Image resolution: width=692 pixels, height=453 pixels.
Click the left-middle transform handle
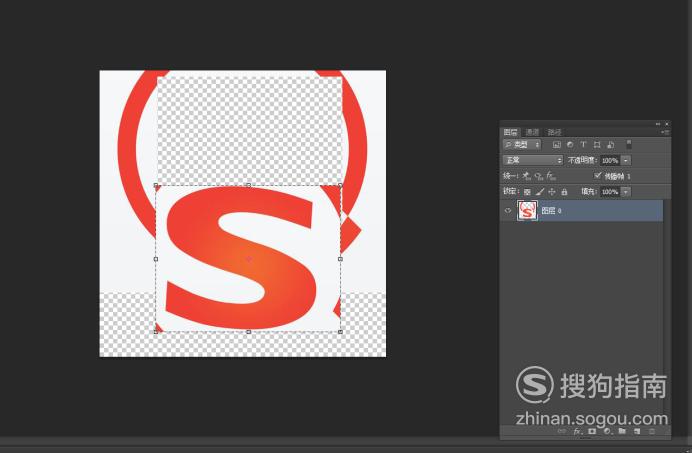click(156, 259)
